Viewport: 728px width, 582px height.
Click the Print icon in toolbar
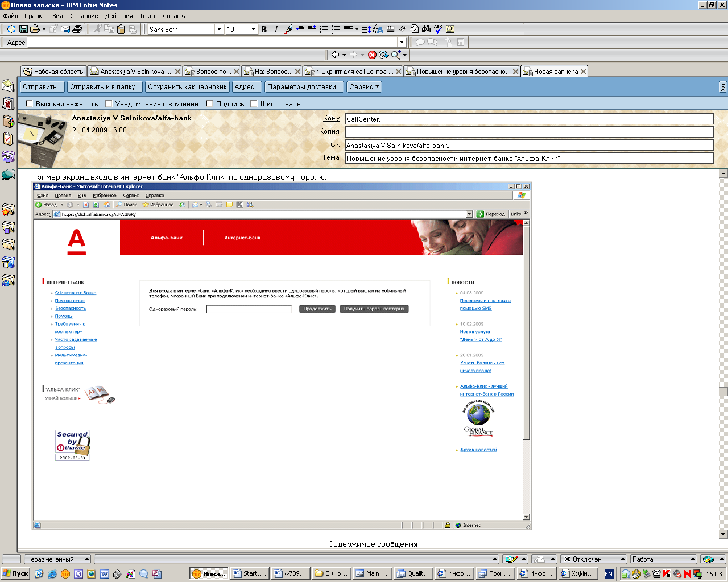[78, 29]
